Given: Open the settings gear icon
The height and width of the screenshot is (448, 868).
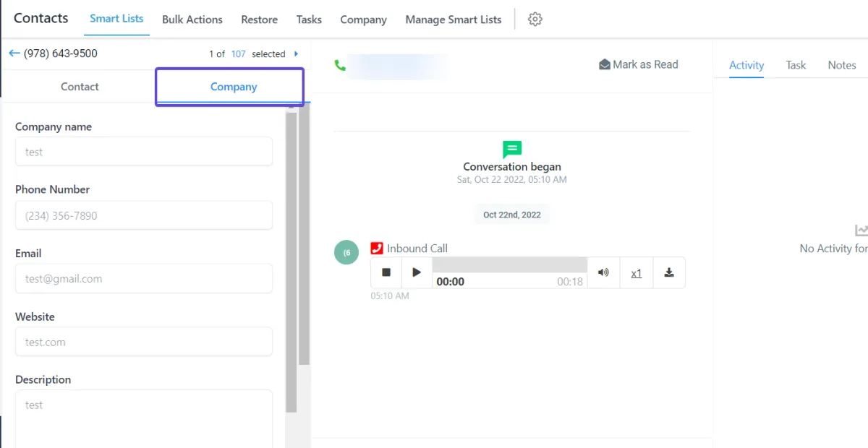Looking at the screenshot, I should (535, 20).
